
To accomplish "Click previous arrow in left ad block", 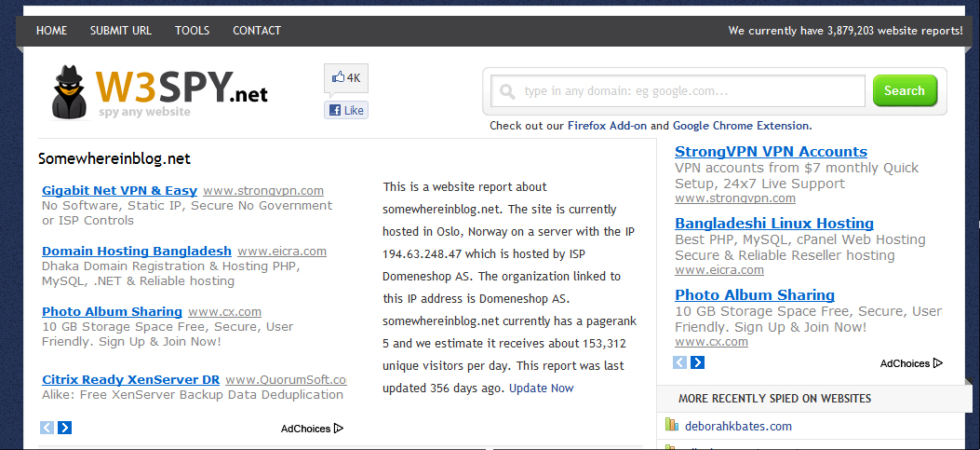I will pyautogui.click(x=47, y=428).
